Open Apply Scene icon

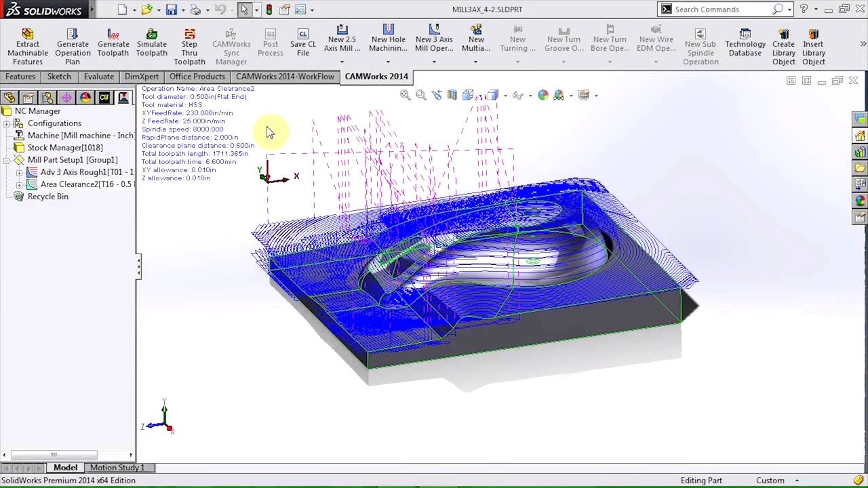click(x=559, y=95)
